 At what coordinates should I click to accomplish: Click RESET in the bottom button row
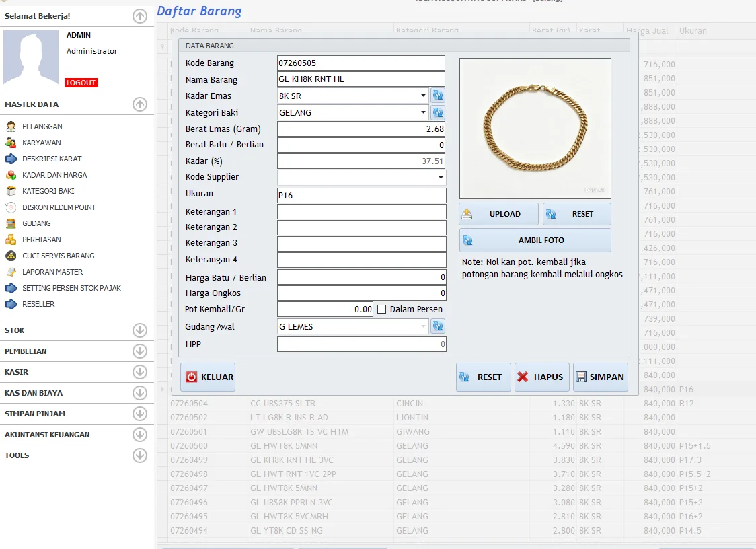[483, 377]
